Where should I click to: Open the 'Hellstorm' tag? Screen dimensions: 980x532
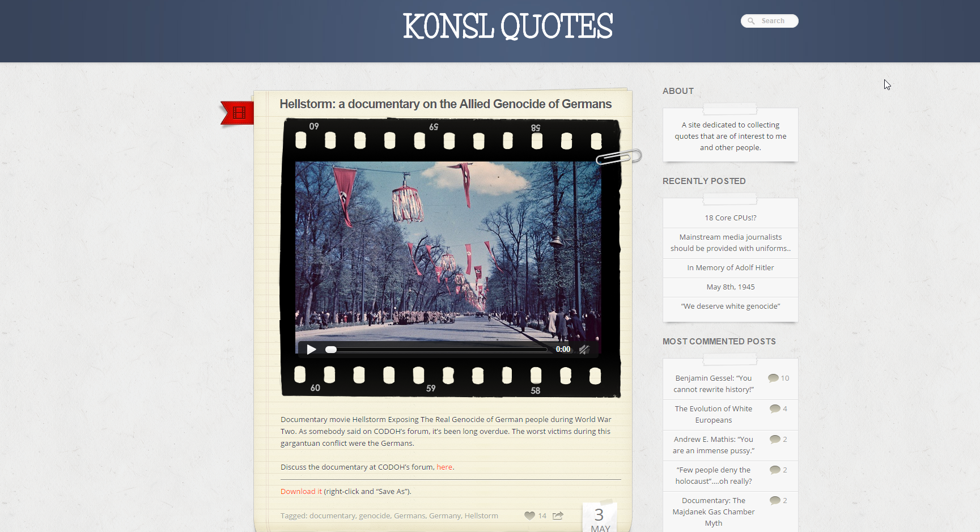[481, 516]
